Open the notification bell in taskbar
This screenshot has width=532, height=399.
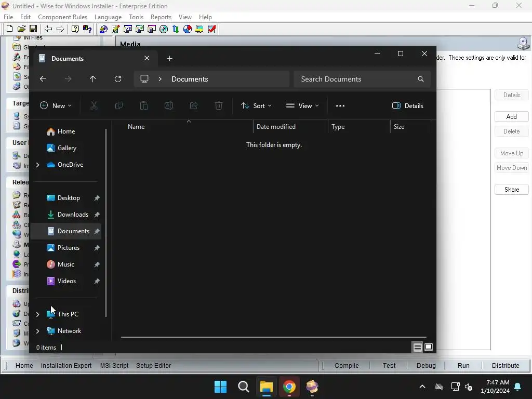point(518,387)
